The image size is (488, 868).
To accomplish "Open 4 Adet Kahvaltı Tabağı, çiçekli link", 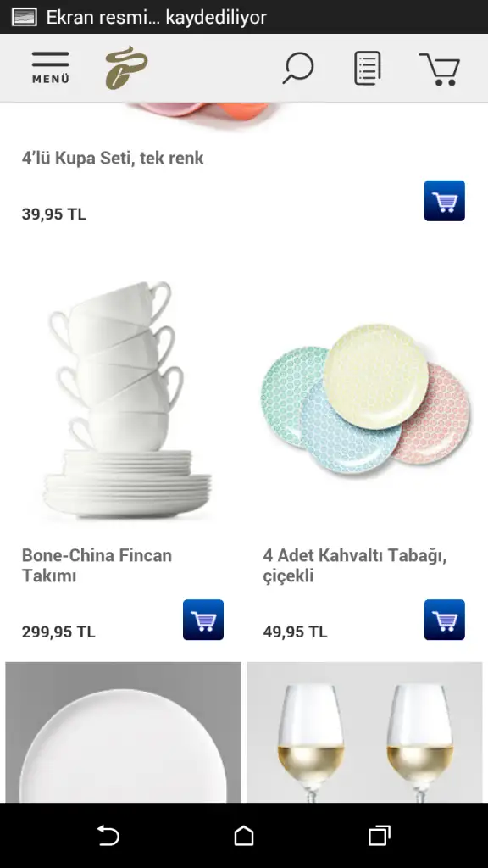I will (x=355, y=565).
